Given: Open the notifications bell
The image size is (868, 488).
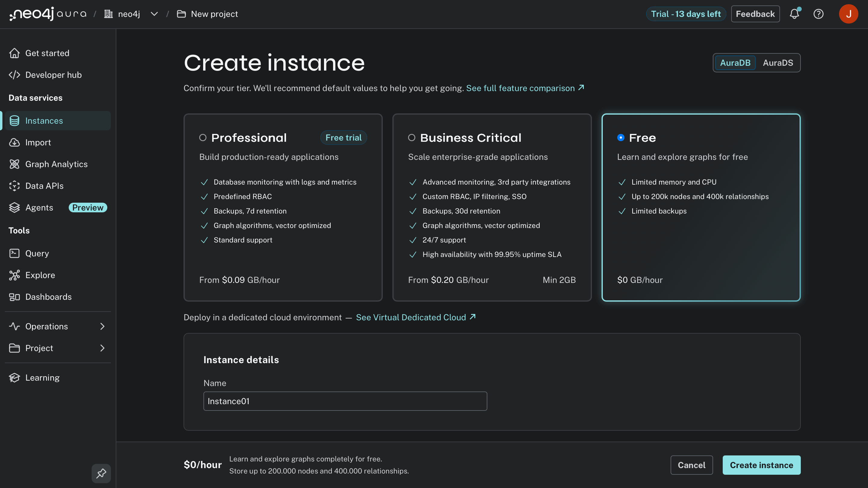Looking at the screenshot, I should 795,14.
